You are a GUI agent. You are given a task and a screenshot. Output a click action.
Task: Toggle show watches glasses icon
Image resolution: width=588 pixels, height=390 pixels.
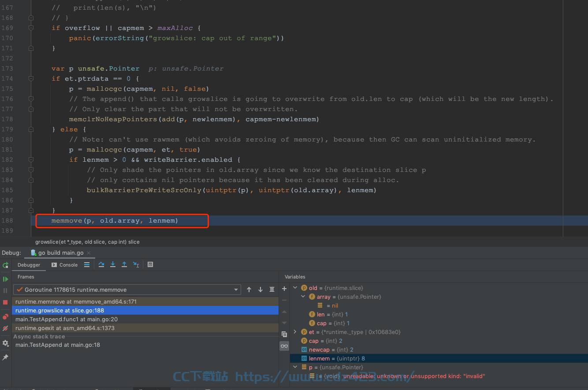click(x=284, y=346)
